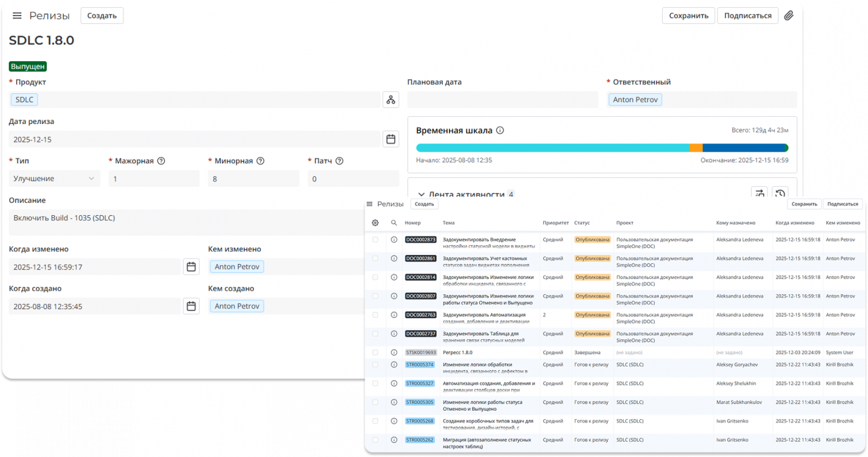Click the info icon next to Временная шкала
This screenshot has width=868, height=457.
pos(500,130)
